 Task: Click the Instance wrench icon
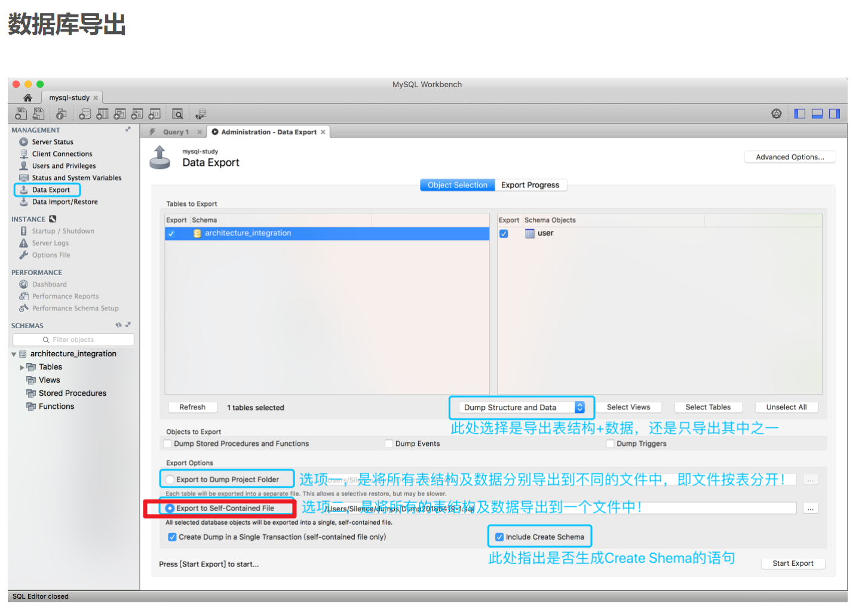53,219
